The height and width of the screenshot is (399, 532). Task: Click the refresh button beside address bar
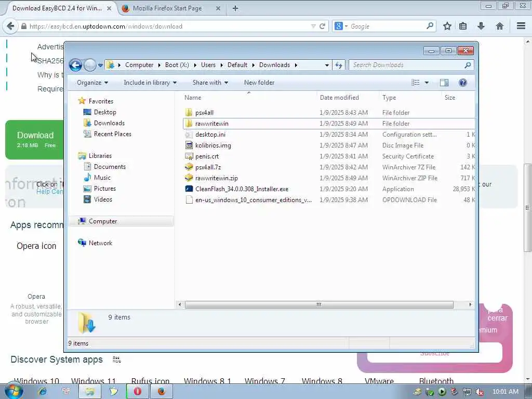339,65
